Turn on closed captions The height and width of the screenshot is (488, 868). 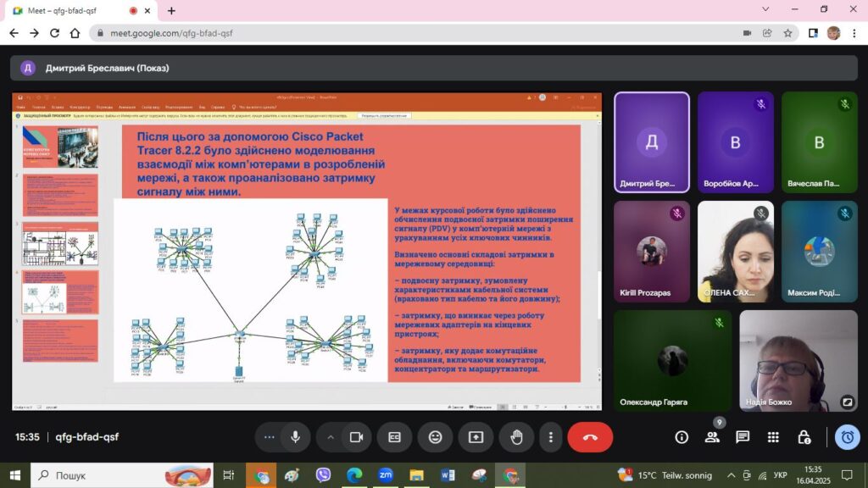(394, 437)
